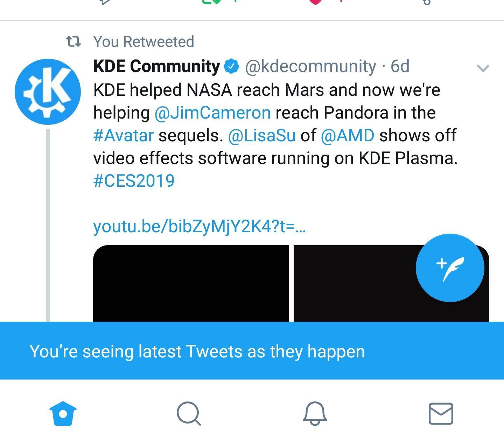Tap the @kdecommunity handle
504x448 pixels.
pyautogui.click(x=310, y=66)
